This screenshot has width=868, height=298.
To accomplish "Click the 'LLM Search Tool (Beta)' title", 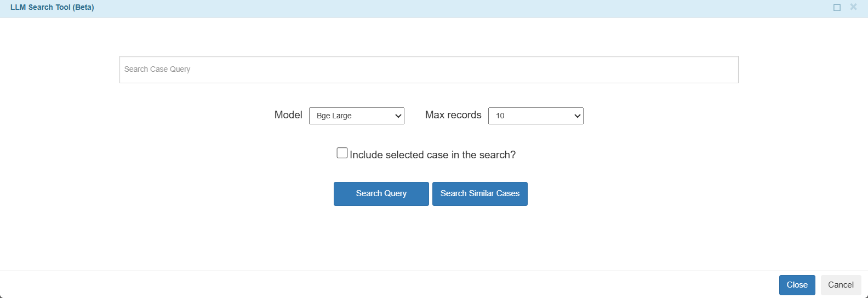I will (52, 8).
